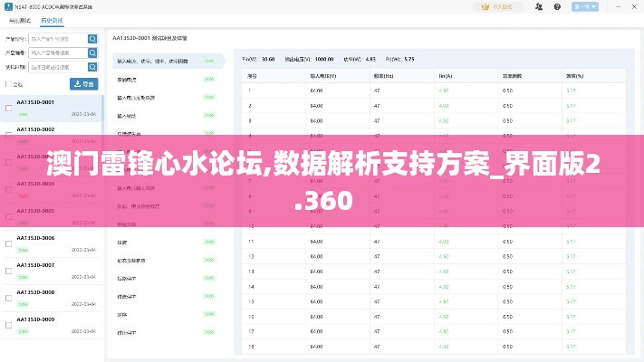
Task: Minimize the NSAT-8000 window
Action: (618, 7)
